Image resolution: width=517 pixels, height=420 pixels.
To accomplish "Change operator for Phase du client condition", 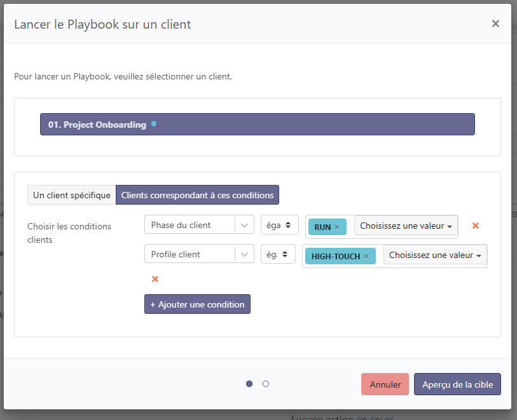I will [x=279, y=225].
